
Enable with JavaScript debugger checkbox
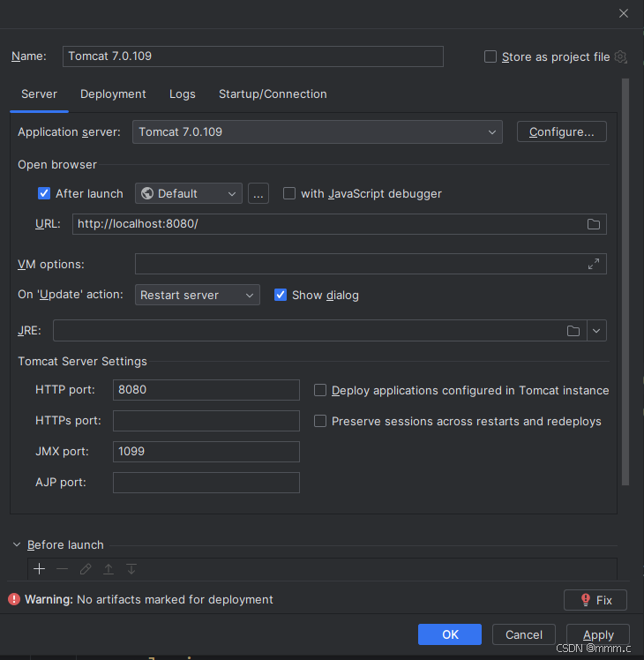(289, 193)
